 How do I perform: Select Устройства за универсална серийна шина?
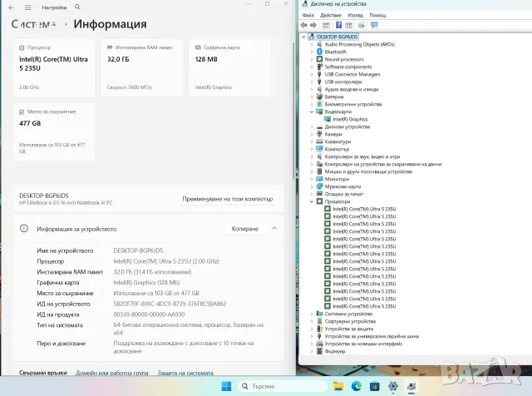[x=372, y=336]
